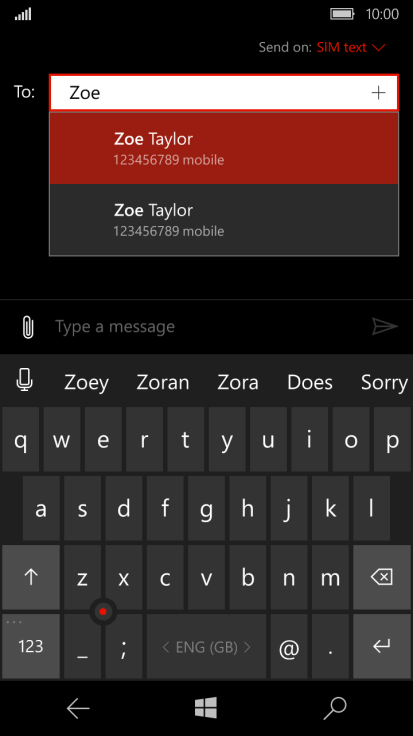
Task: Tap the red cursor pointing stick
Action: pos(103,612)
